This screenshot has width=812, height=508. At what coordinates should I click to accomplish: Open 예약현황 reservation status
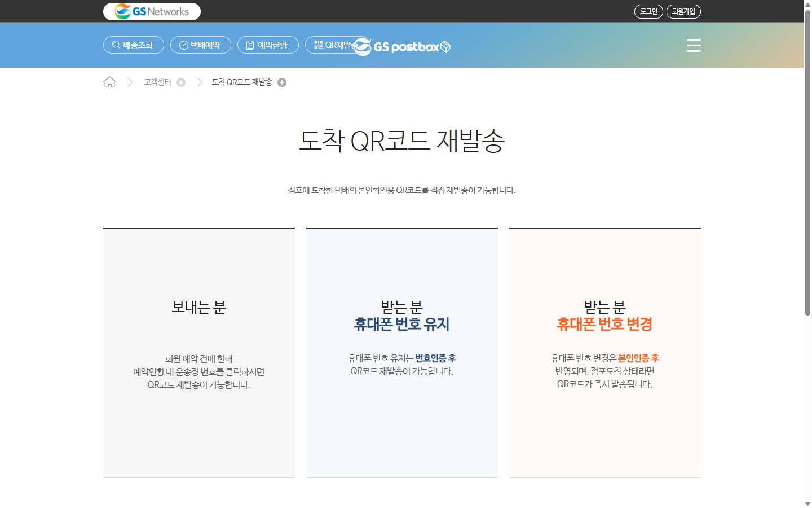click(268, 45)
